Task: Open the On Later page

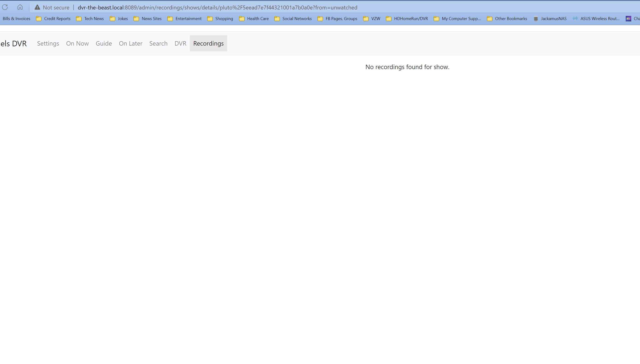Action: coord(130,43)
